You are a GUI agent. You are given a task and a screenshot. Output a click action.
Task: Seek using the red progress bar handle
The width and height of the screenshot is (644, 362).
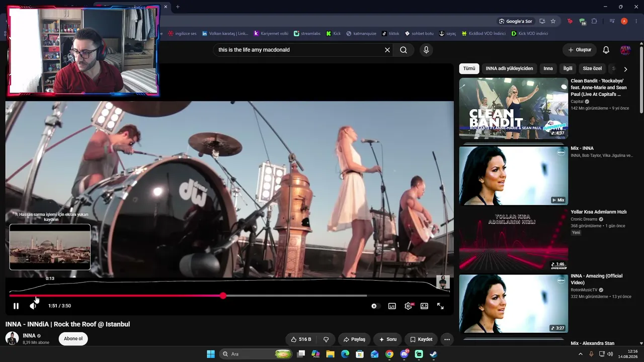(223, 296)
